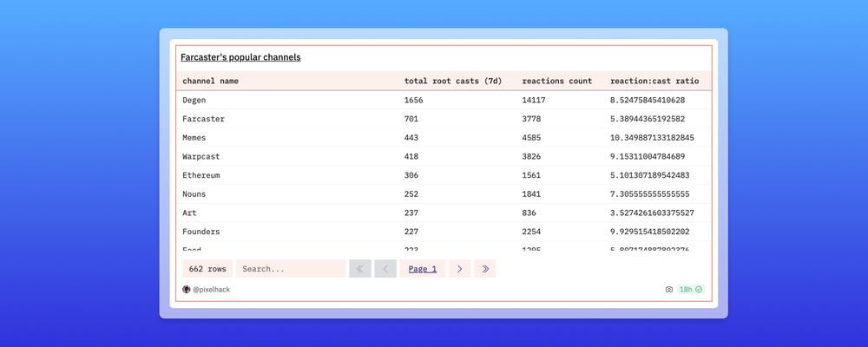This screenshot has width=868, height=347.
Task: Click the 662 rows count label
Action: (207, 269)
